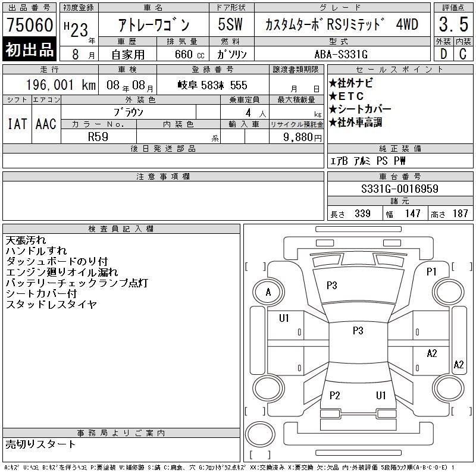Screen dimensions: 476x476
Task: Click the P3 mark on the roof
Action: tap(358, 331)
